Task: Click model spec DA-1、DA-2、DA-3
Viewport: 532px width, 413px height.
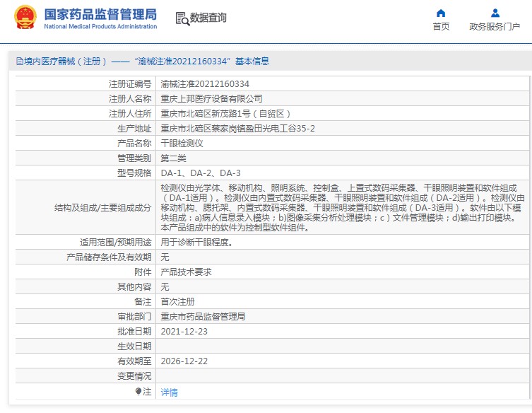Action: [x=201, y=173]
